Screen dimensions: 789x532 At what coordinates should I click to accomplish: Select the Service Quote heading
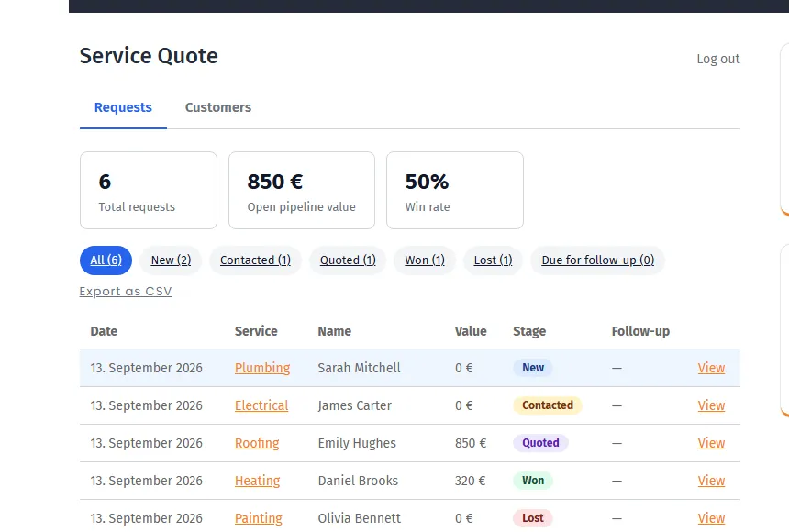click(149, 56)
